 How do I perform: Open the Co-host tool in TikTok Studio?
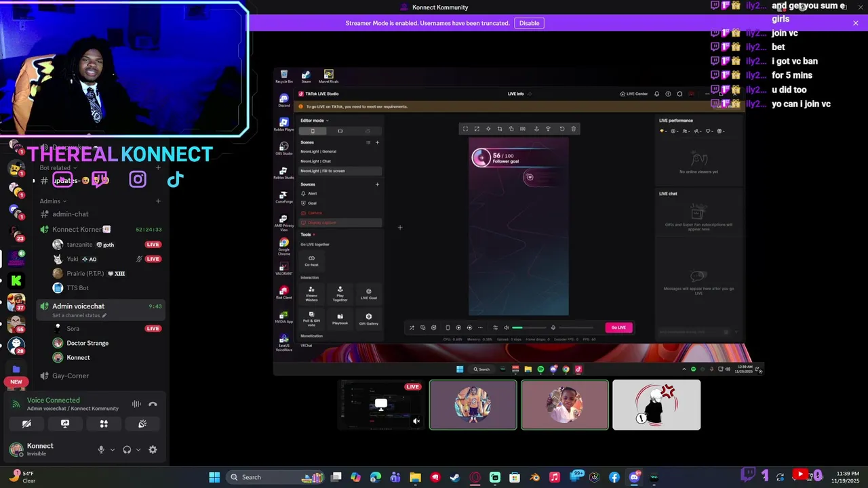click(x=311, y=260)
